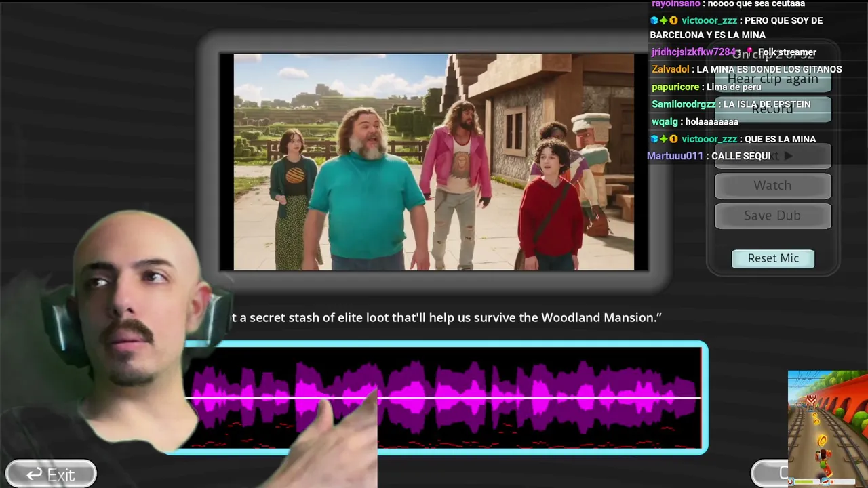The image size is (868, 488).
Task: Click the chat message "LA ISLA DE EPSTEIN"
Action: coord(767,104)
